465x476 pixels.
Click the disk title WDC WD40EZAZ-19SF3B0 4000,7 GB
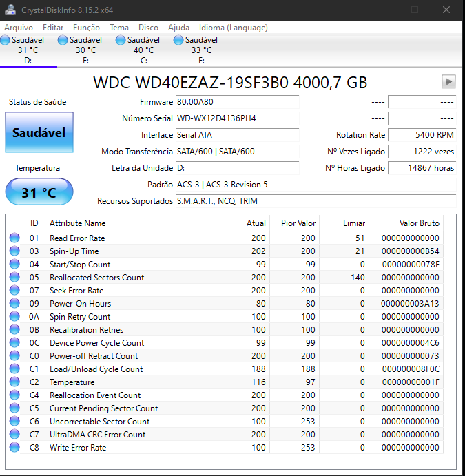click(x=230, y=82)
